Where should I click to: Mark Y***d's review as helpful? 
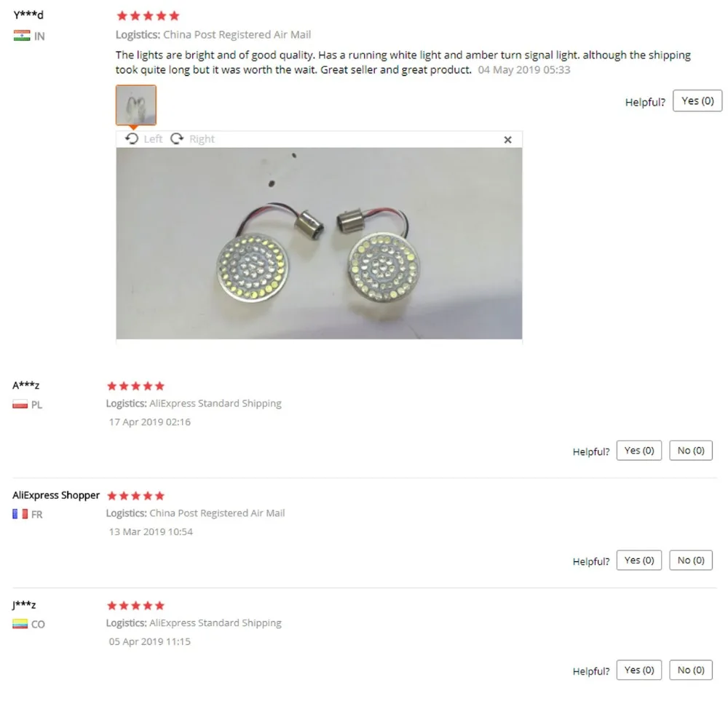point(697,100)
